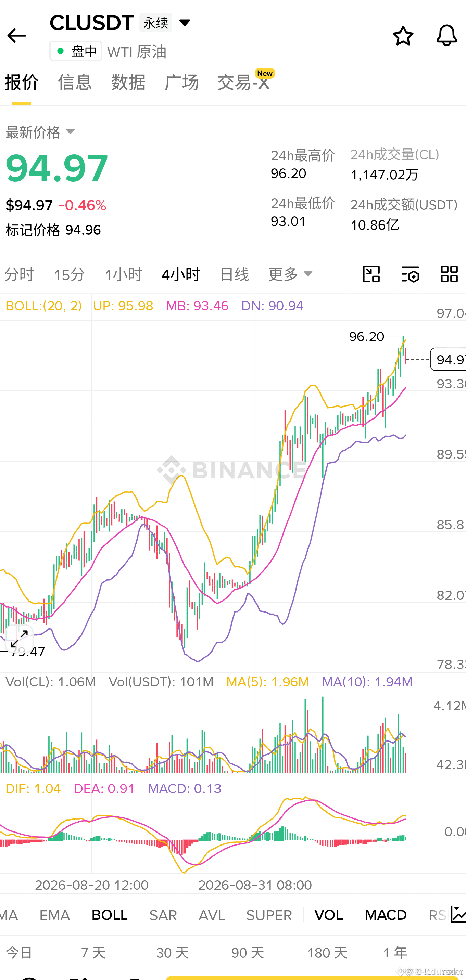Expand the 最新价格 price type dropdown
Viewport: 466px width, 980px height.
click(x=40, y=132)
